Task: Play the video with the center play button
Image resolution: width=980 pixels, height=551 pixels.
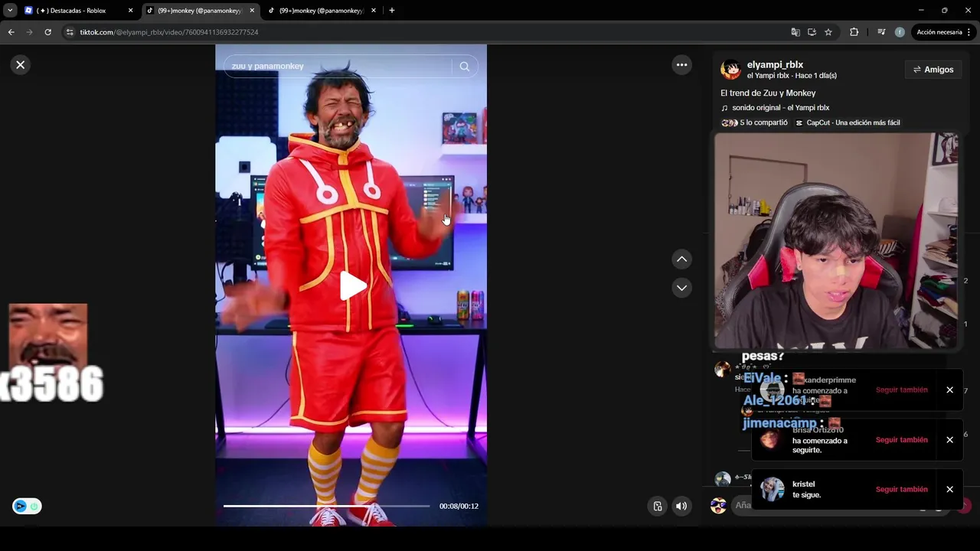Action: [352, 286]
